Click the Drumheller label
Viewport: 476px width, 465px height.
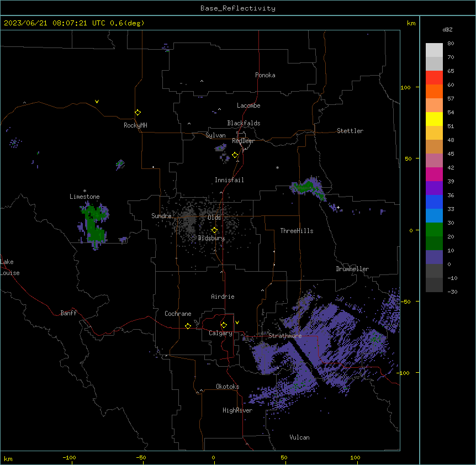coord(352,269)
